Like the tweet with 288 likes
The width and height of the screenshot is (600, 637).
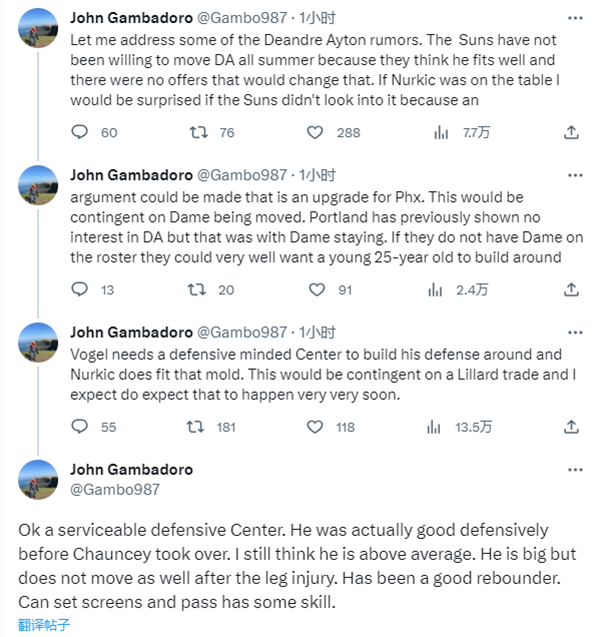[316, 132]
